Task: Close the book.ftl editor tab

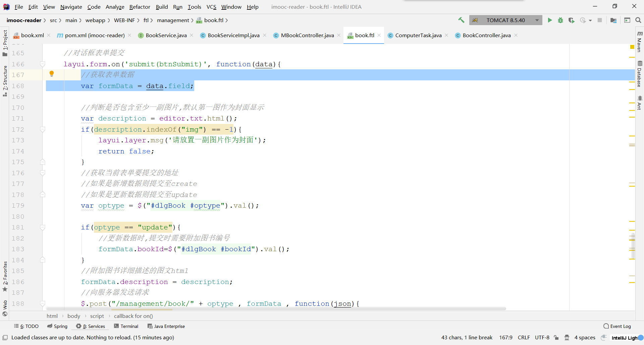Action: tap(379, 35)
